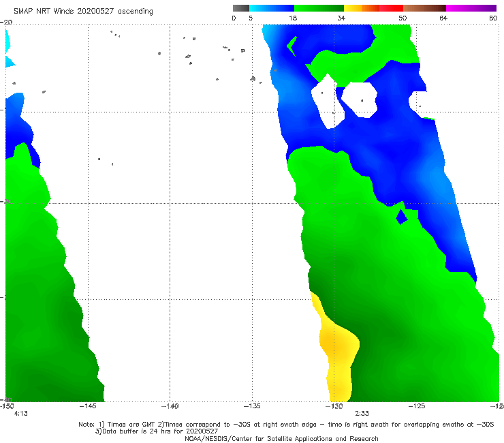504x443 pixels.
Task: Click the 'SMAP NRT Winds 20200527 ascending' title
Action: click(x=83, y=11)
